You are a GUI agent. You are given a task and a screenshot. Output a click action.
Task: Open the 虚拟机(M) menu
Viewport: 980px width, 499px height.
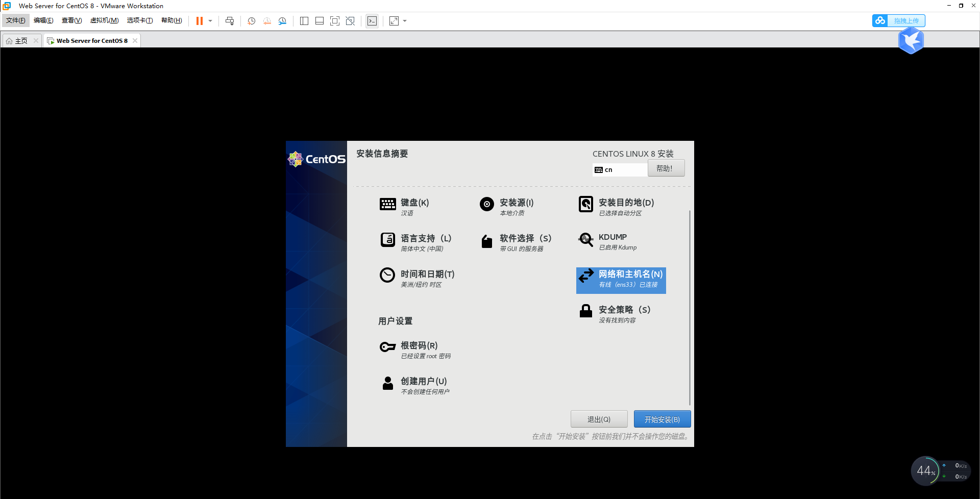(x=105, y=20)
